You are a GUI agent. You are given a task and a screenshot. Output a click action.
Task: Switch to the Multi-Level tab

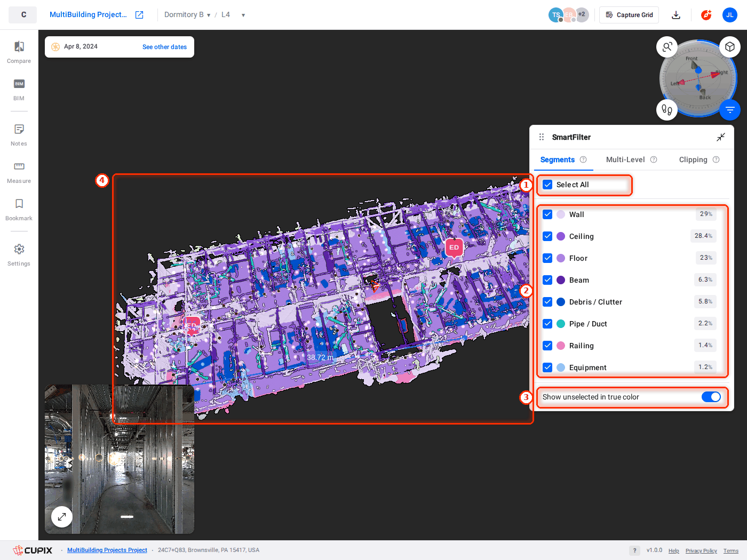click(625, 159)
